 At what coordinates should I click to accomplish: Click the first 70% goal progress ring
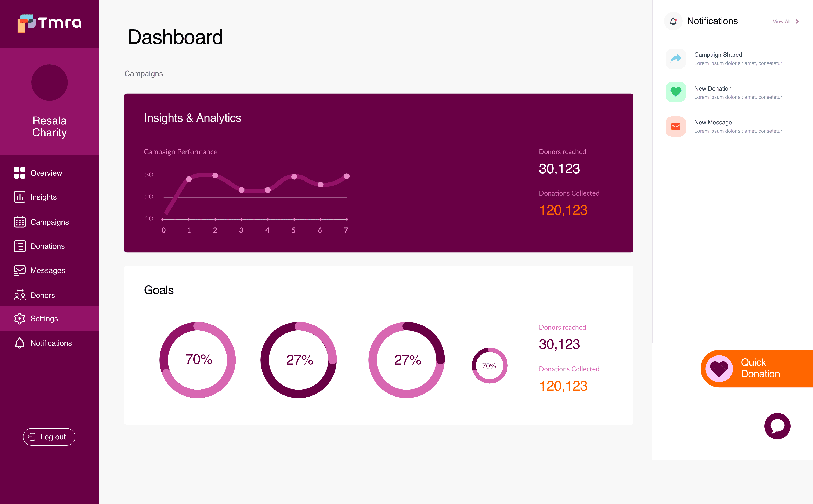pyautogui.click(x=198, y=360)
